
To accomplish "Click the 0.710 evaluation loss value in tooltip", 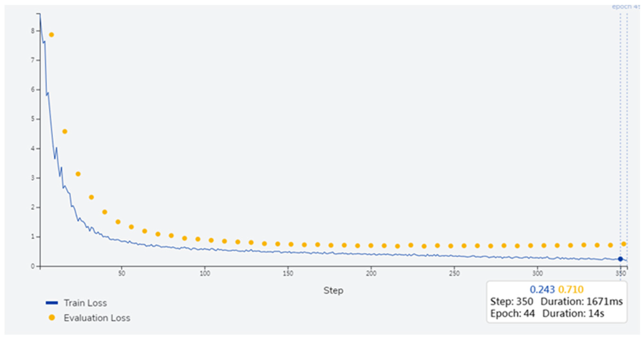I will [x=571, y=290].
